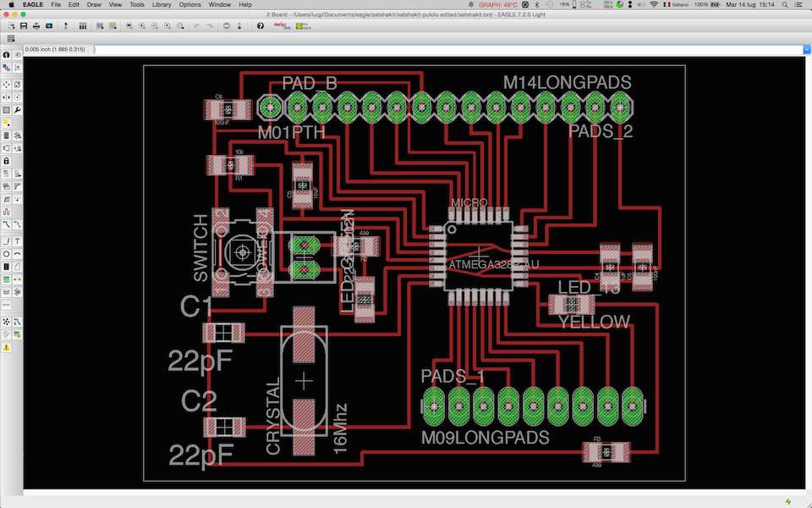Run a script via the Script icon
812x508 pixels.
(x=100, y=26)
